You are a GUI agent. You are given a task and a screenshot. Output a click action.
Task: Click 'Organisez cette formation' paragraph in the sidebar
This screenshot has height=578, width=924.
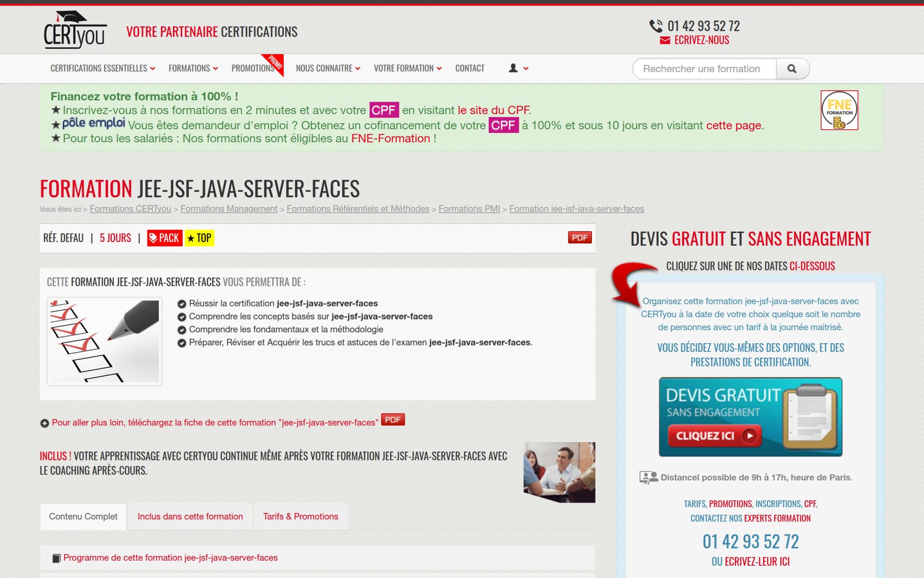751,314
